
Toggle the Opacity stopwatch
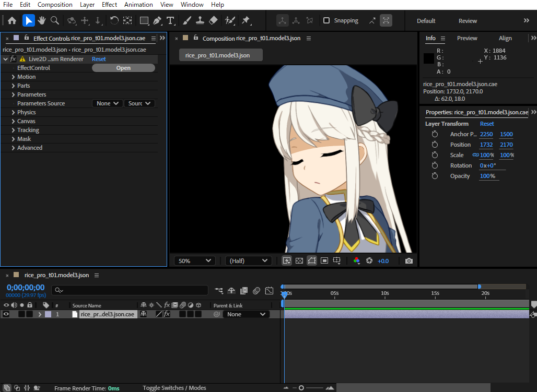435,175
